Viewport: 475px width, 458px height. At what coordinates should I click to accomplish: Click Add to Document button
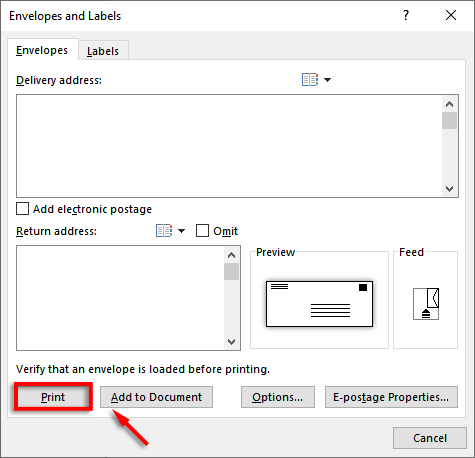tap(156, 397)
